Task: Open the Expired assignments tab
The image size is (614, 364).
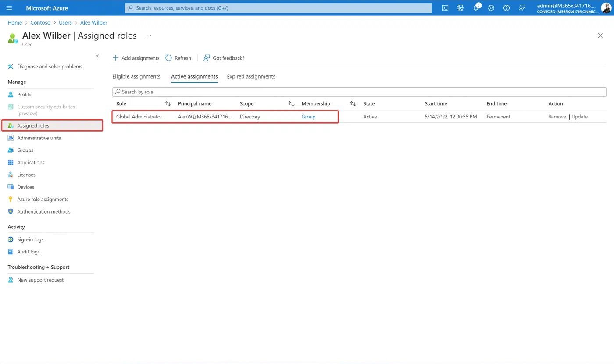Action: pyautogui.click(x=251, y=76)
